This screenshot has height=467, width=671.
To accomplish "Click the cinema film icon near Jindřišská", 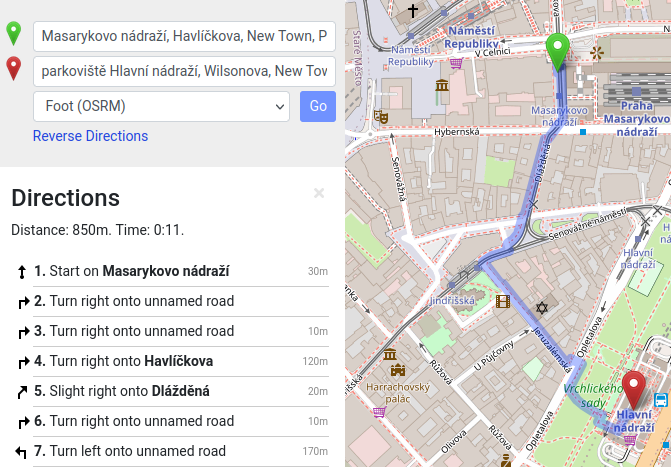I will point(502,301).
